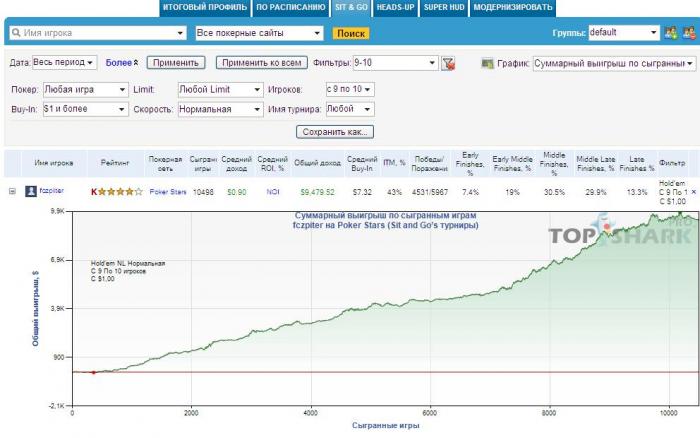Screen dimensions: 700x438
Task: Click the Сохранить как... button
Action: [335, 132]
